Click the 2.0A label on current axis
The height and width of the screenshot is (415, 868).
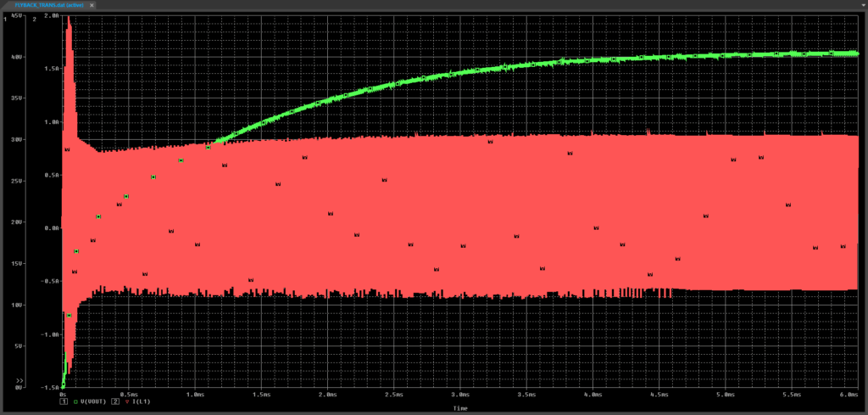pyautogui.click(x=51, y=15)
